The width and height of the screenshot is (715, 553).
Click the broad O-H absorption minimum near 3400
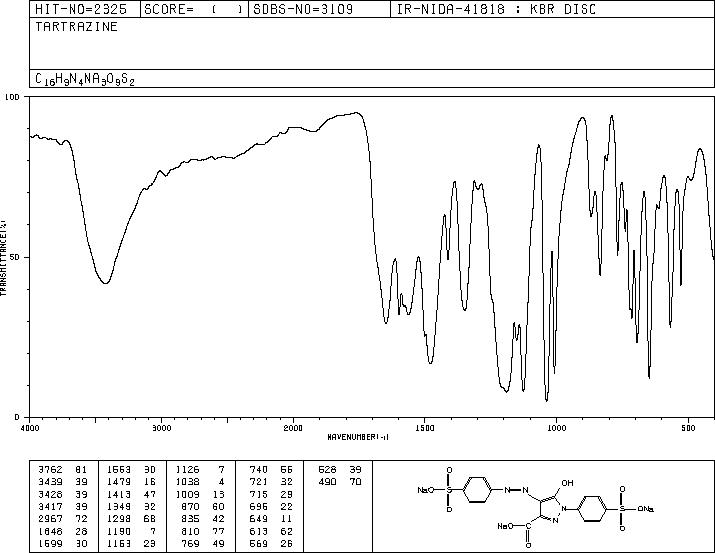105,283
